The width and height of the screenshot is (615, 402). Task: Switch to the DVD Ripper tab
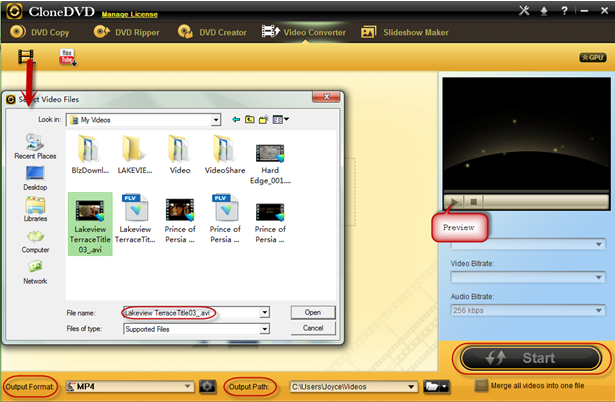(x=126, y=32)
